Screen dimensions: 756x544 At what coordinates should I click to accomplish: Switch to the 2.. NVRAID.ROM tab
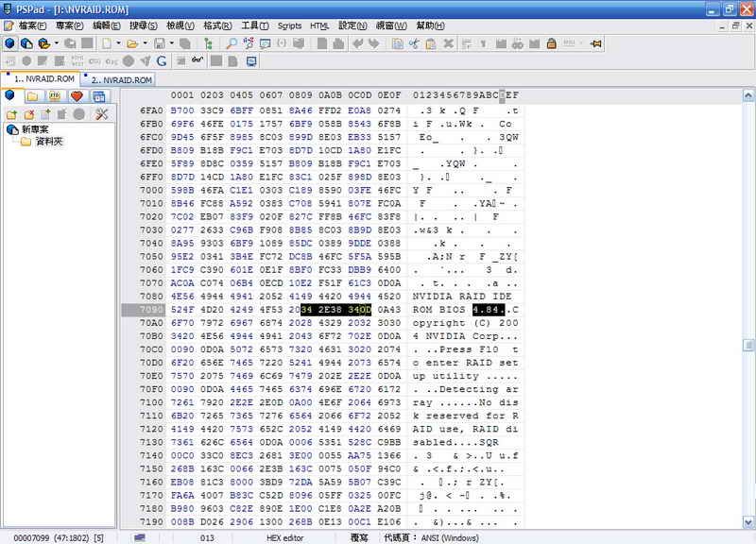pos(121,80)
